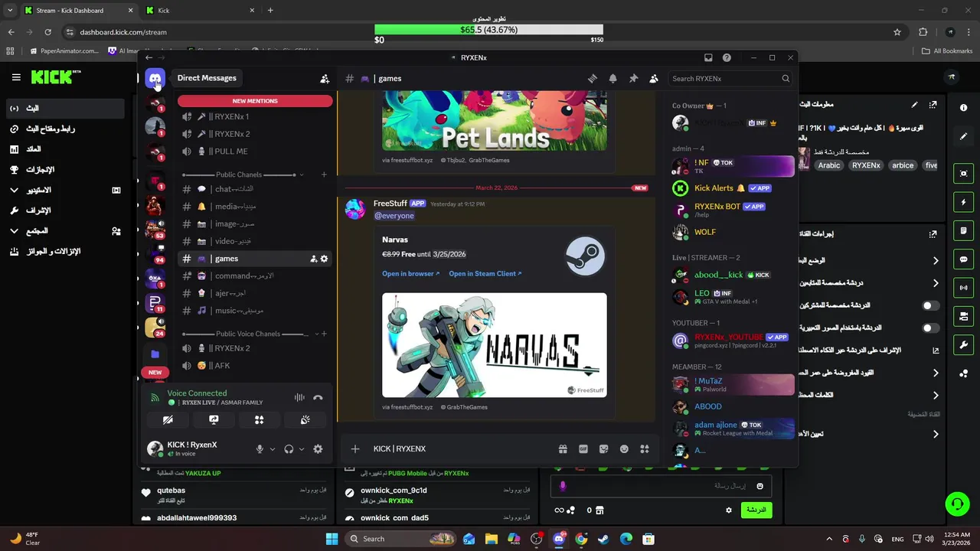980x551 pixels.
Task: Expand the Kick sidebar Community section
Action: tap(65, 230)
